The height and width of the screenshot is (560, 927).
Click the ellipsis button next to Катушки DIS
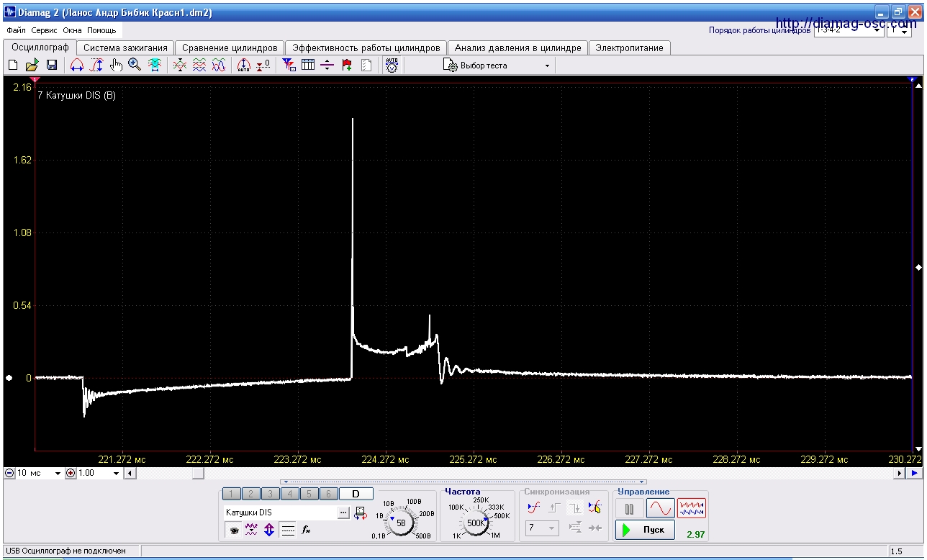[x=343, y=512]
